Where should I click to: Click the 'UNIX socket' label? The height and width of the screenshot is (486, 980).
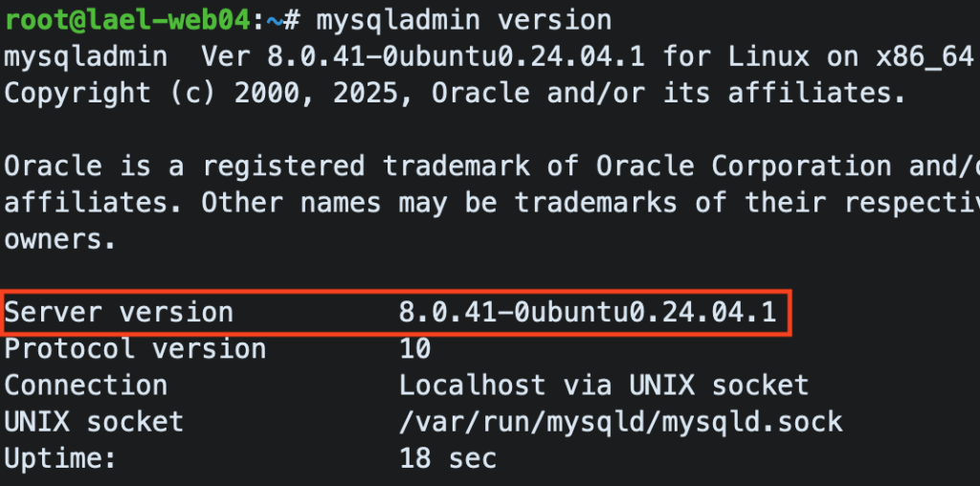tap(94, 422)
